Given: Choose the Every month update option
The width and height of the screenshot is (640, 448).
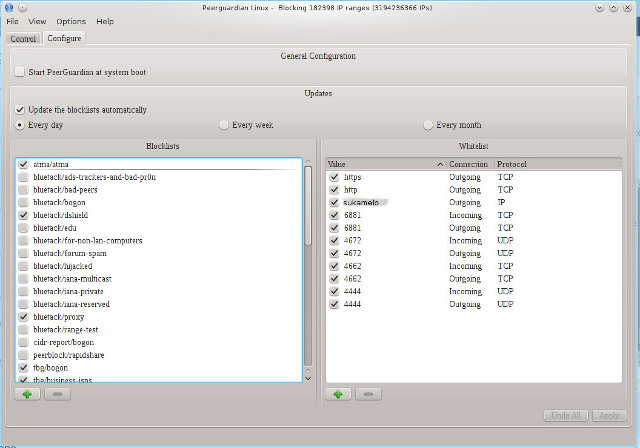Looking at the screenshot, I should click(429, 125).
